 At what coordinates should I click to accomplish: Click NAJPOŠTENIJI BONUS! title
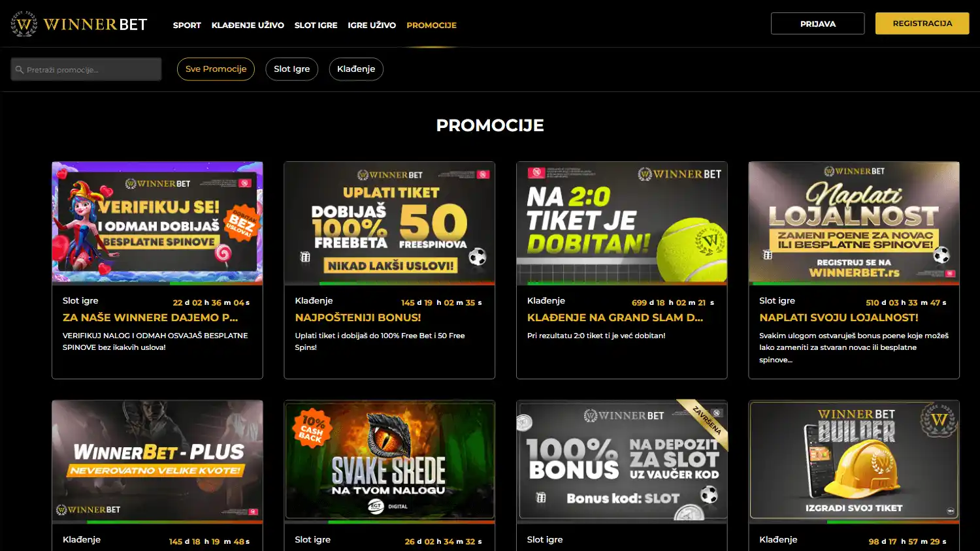coord(358,318)
